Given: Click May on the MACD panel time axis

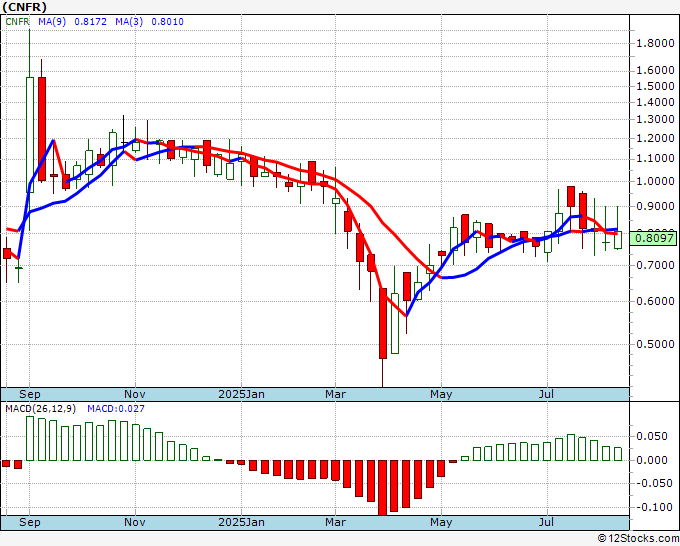Looking at the screenshot, I should (441, 522).
